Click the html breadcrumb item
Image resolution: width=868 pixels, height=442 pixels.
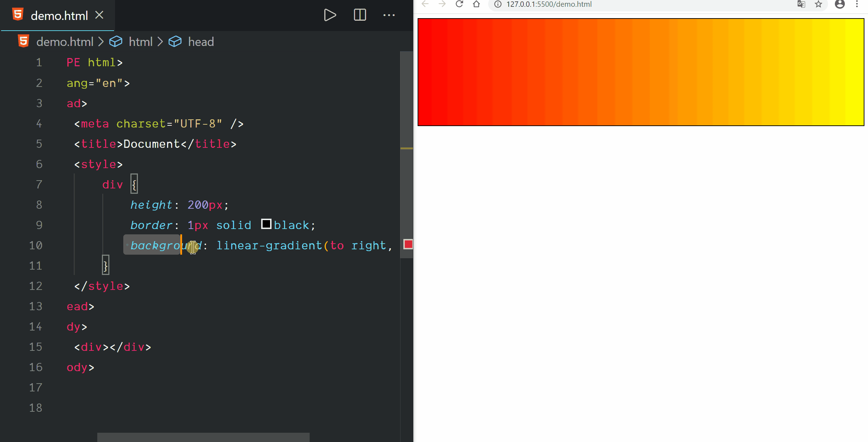(140, 42)
